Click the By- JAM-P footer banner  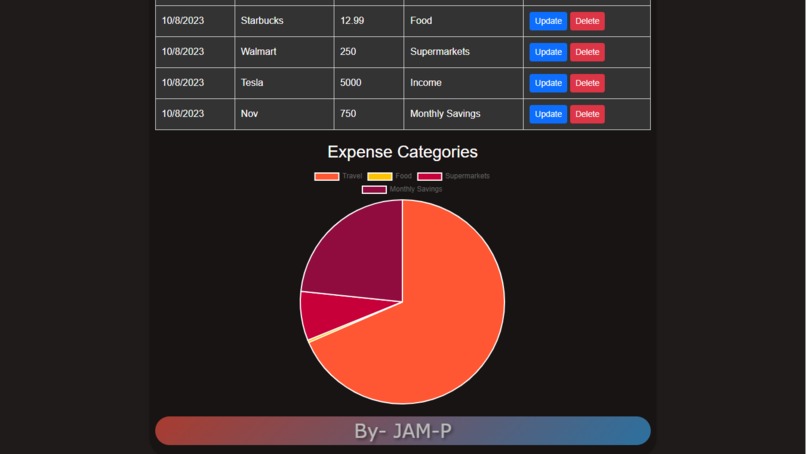pos(402,431)
